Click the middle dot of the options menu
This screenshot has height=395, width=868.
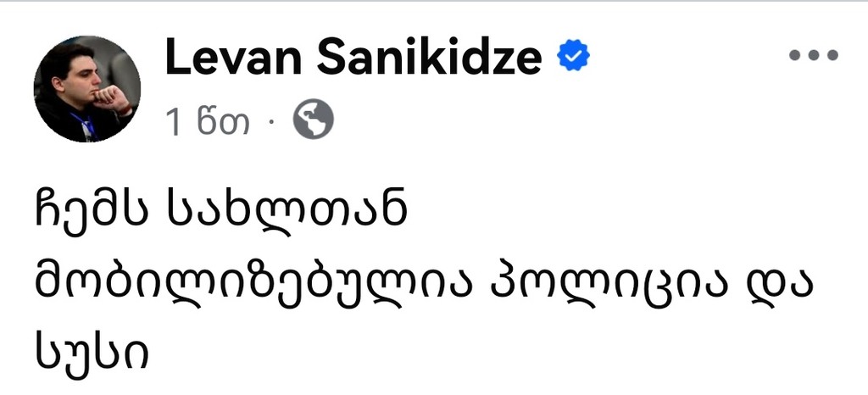pyautogui.click(x=813, y=55)
